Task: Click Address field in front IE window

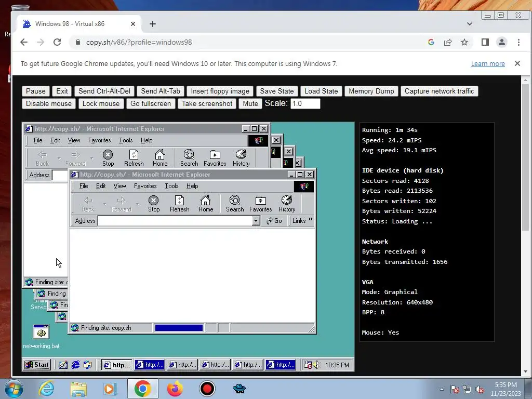Action: point(175,221)
